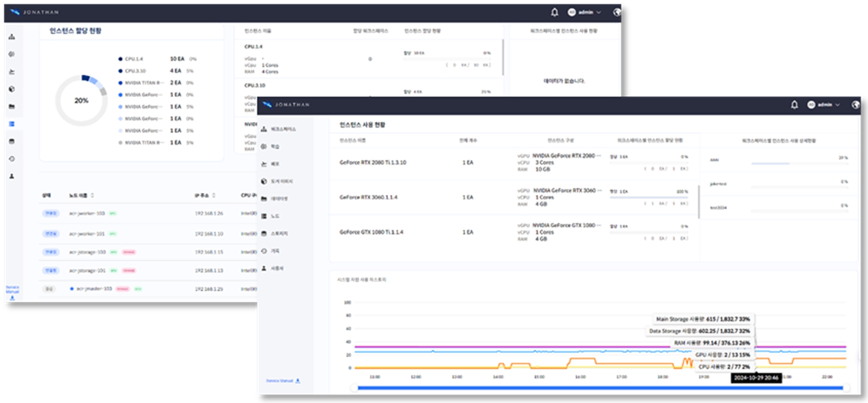Open the acr-jstorage-103 node row
Screen dimensions: 868x403
point(149,252)
